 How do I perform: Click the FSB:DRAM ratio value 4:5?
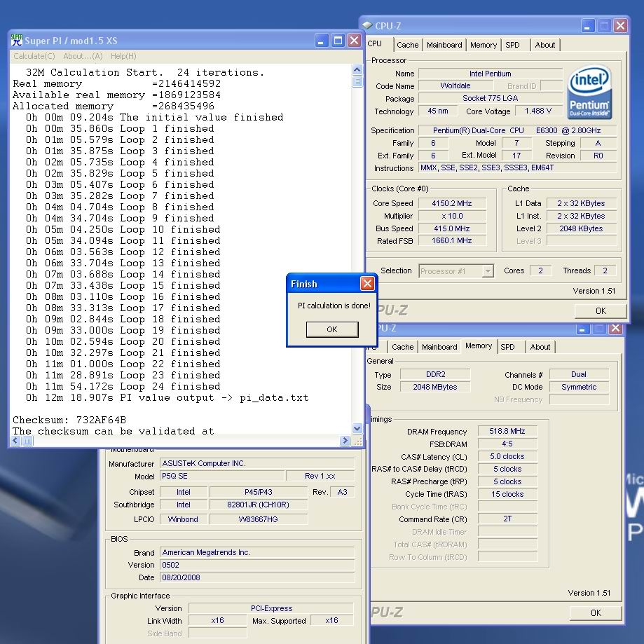[507, 444]
